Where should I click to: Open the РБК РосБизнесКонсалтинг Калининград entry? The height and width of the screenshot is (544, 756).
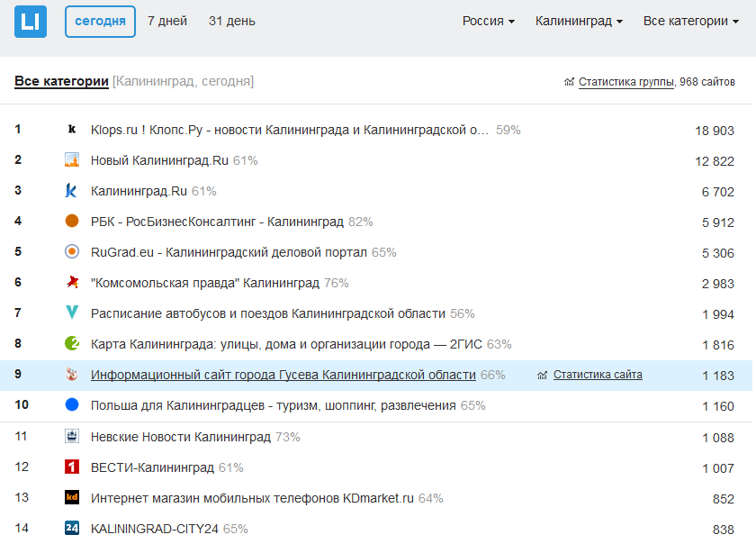[217, 222]
